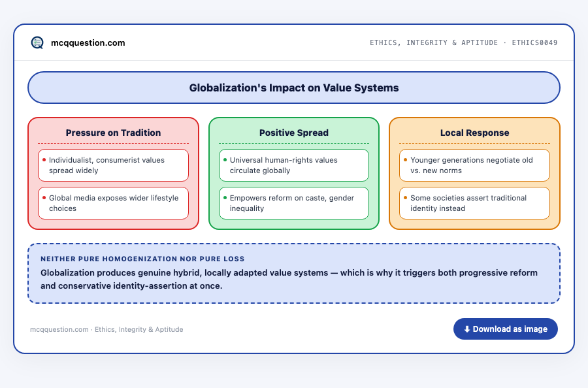Image resolution: width=588 pixels, height=388 pixels.
Task: Click the Globalization produces genuine hybrid summary text
Action: [289, 280]
